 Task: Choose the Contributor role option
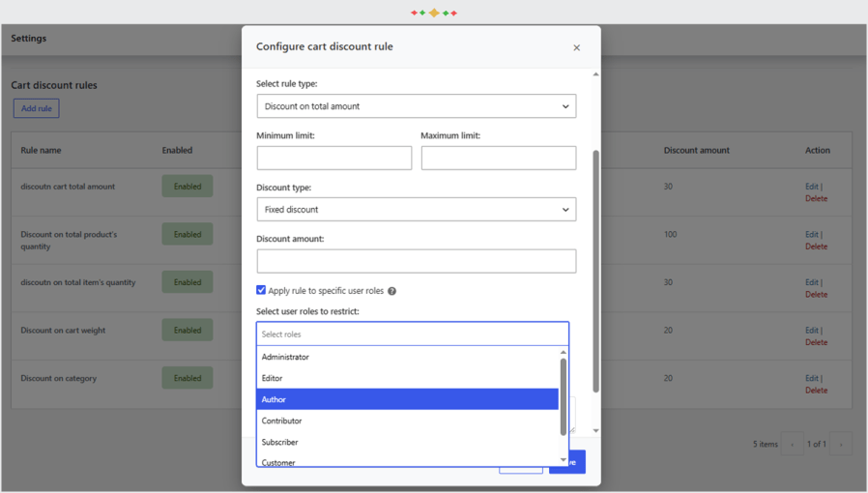[408, 420]
